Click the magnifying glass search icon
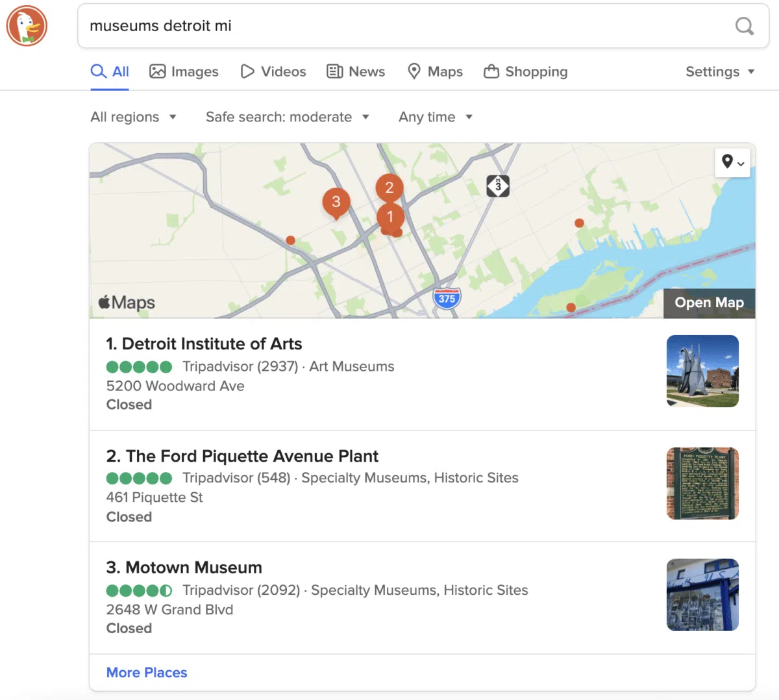 (x=744, y=26)
